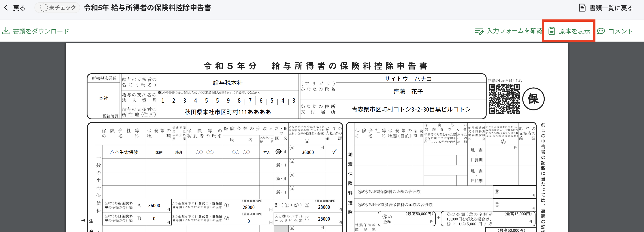Download the document with 書類をダウンロード
This screenshot has width=644, height=232.
[41, 31]
